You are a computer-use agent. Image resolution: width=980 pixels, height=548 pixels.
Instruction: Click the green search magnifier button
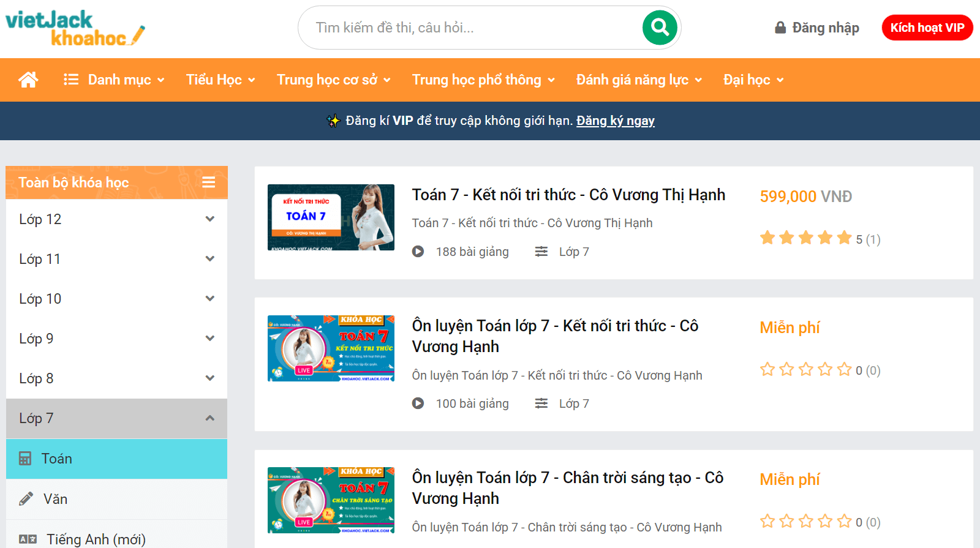tap(660, 28)
